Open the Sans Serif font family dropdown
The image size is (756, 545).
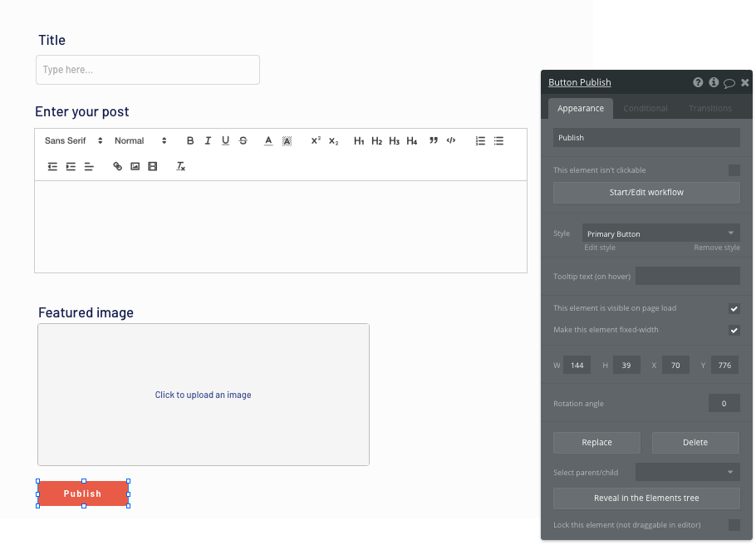[x=72, y=140]
